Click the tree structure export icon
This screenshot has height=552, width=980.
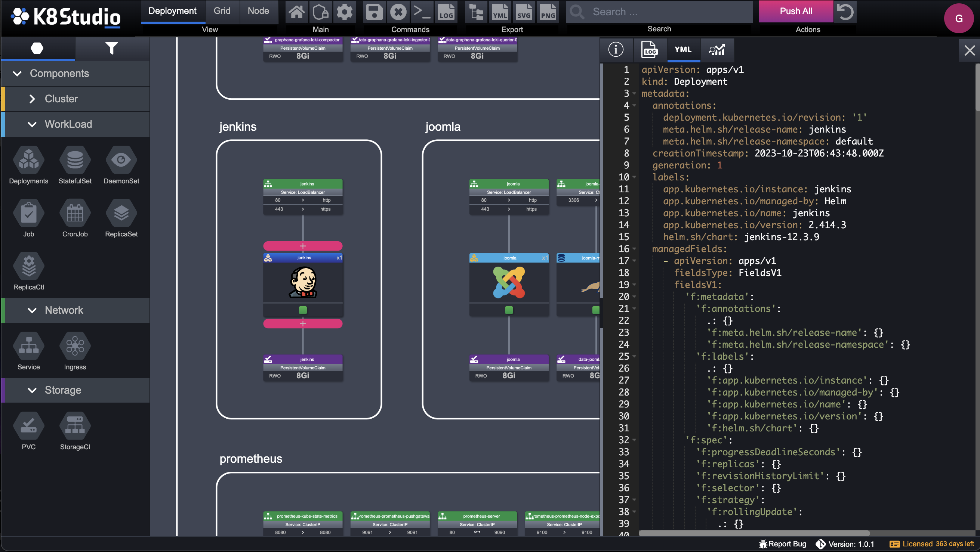[476, 12]
